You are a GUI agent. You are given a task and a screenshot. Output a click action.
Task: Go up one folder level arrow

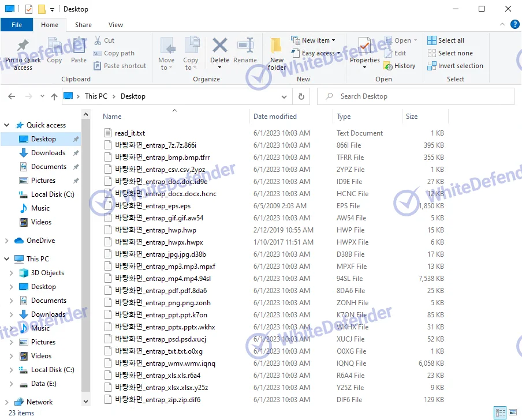pos(54,96)
